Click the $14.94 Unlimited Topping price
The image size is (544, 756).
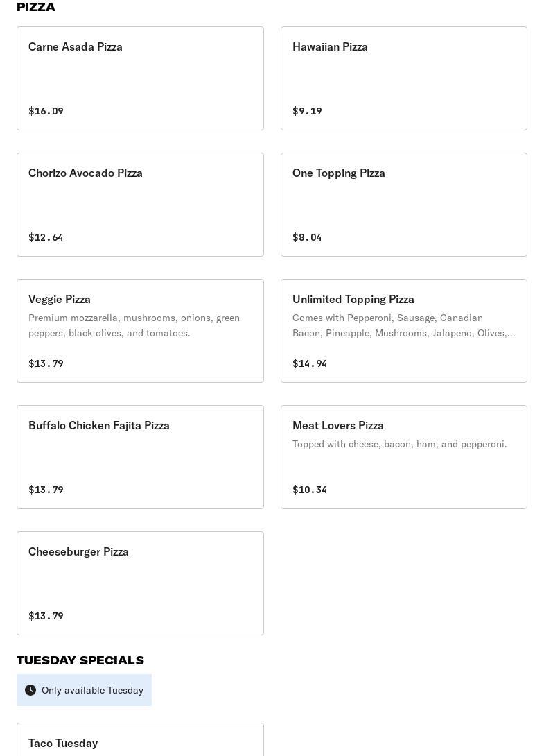[x=309, y=363]
